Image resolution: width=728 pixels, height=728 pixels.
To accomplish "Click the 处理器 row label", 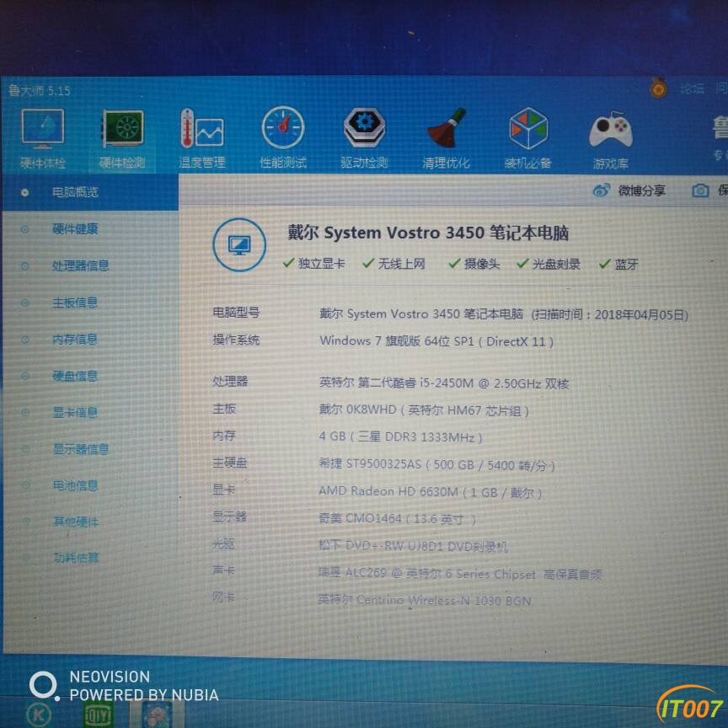I will click(x=230, y=381).
